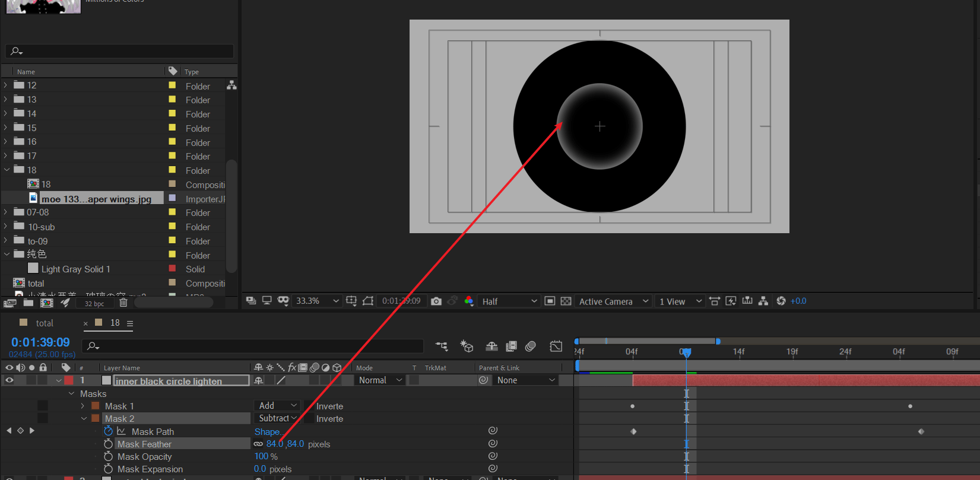Screen dimensions: 980x480
Task: Open the 18 timeline panel menu
Action: click(x=130, y=323)
